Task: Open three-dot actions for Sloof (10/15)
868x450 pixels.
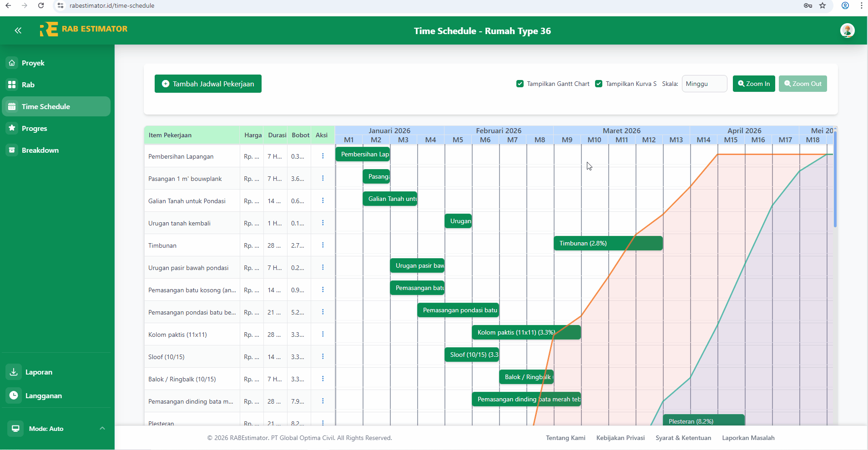Action: click(323, 356)
